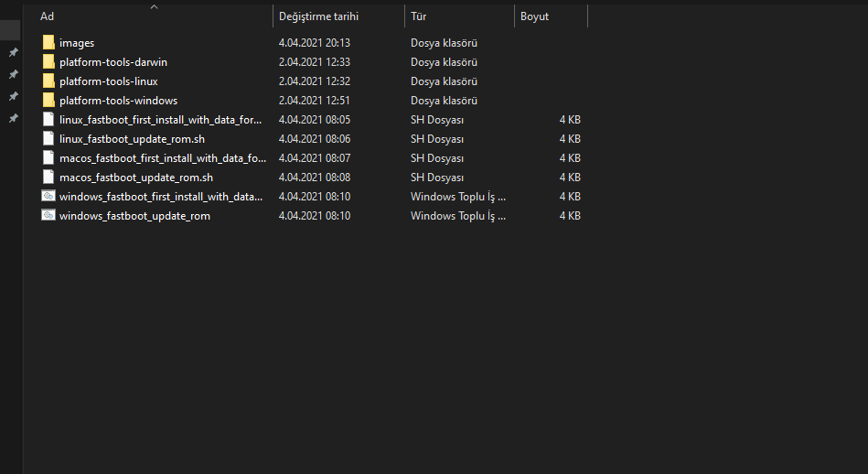Select the platform-tools-windows folder icon
This screenshot has width=868, height=474.
click(x=48, y=101)
